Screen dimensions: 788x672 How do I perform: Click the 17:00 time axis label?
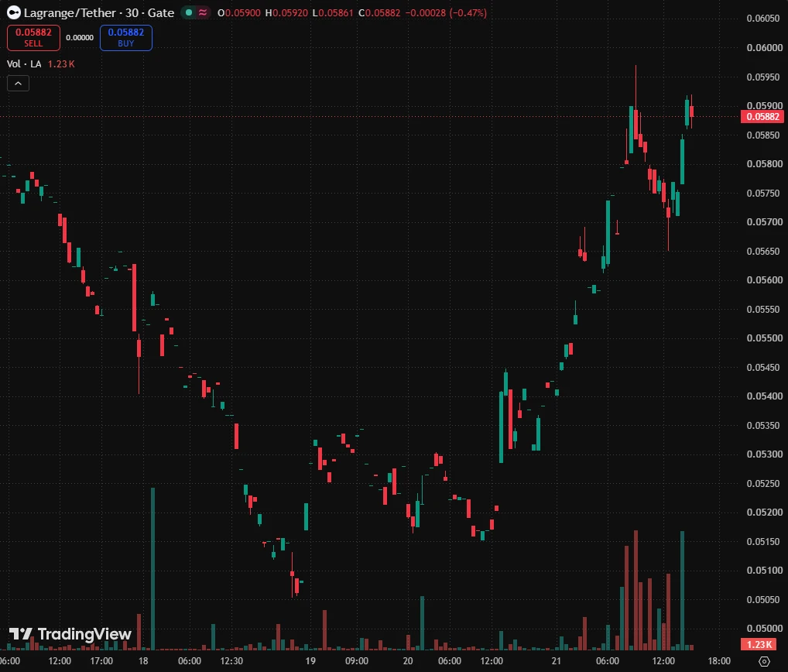[x=101, y=661]
